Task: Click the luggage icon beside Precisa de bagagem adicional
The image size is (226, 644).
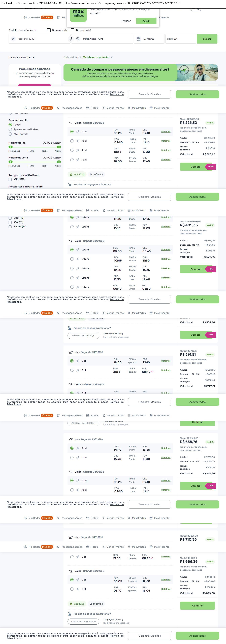Action: [70, 184]
